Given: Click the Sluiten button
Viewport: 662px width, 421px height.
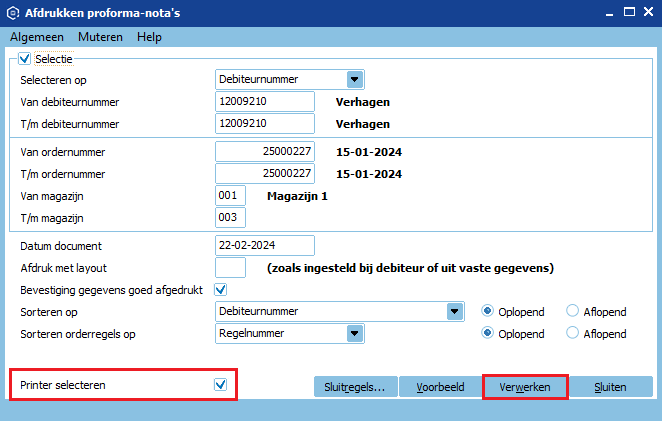Looking at the screenshot, I should pyautogui.click(x=610, y=387).
